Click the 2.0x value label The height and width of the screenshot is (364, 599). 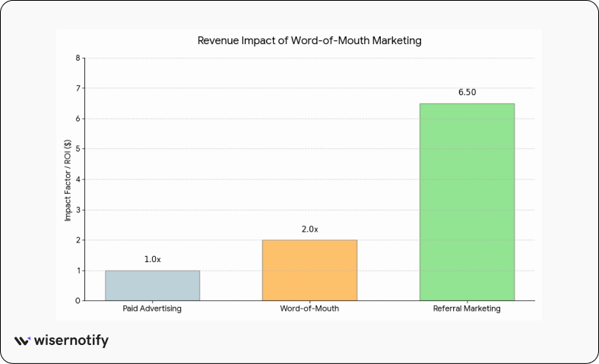click(x=309, y=229)
